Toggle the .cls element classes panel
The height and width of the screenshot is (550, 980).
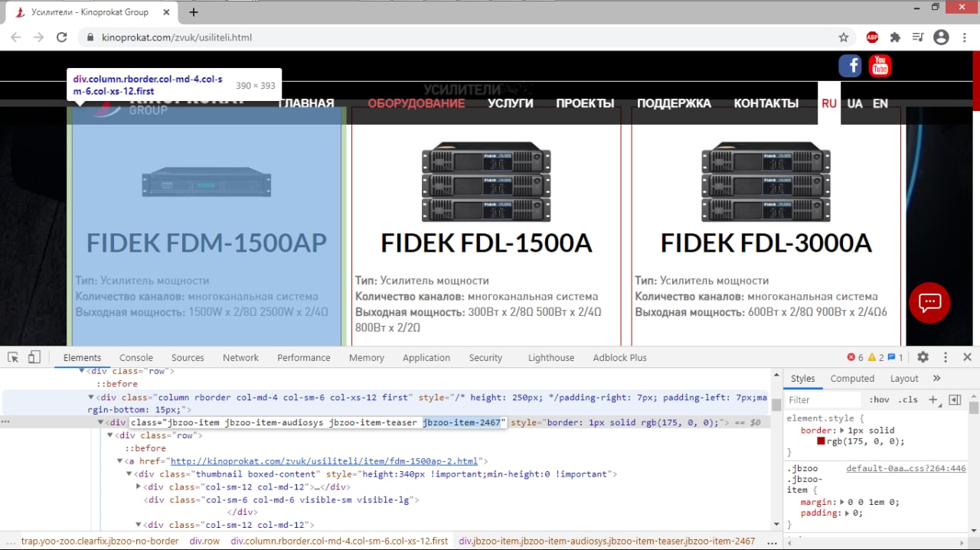tap(908, 399)
